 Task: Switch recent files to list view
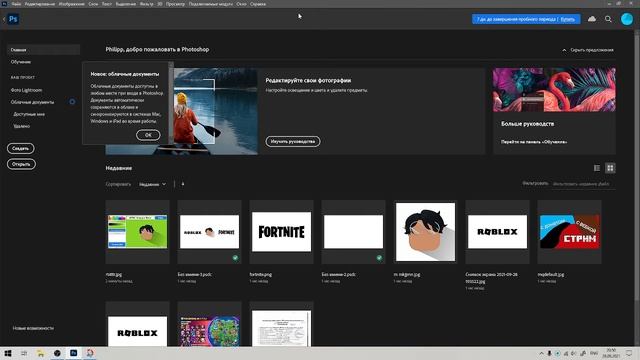point(597,168)
